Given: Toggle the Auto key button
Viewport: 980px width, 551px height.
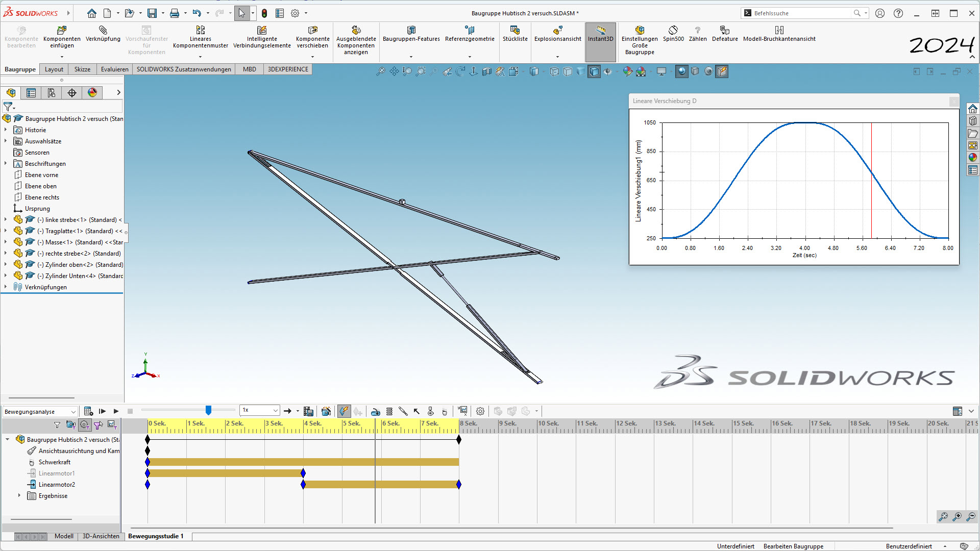Looking at the screenshot, I should coord(344,411).
